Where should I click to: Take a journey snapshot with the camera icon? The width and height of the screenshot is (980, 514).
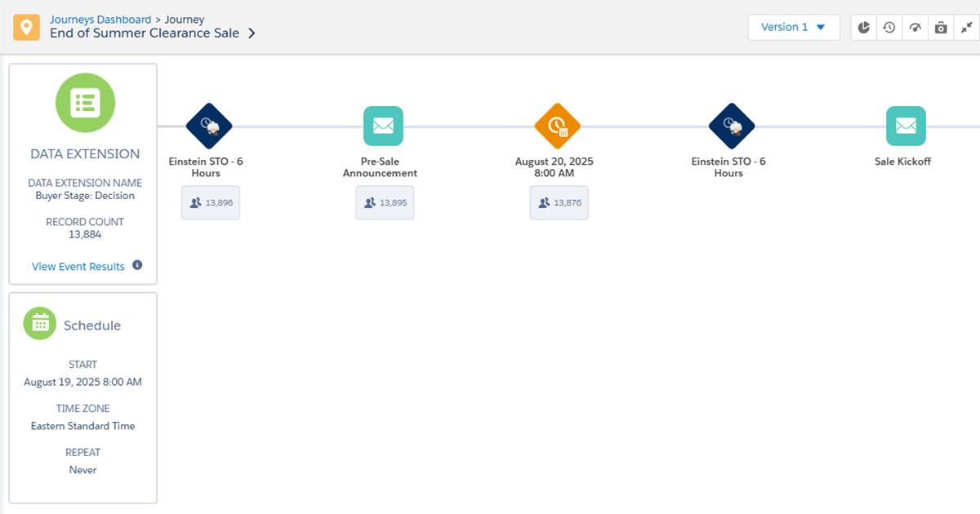pos(941,27)
